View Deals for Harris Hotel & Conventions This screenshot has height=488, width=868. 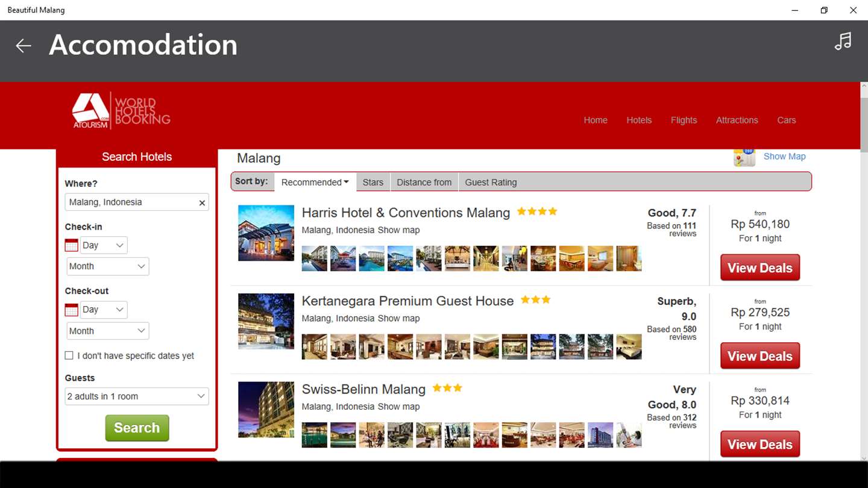coord(759,268)
